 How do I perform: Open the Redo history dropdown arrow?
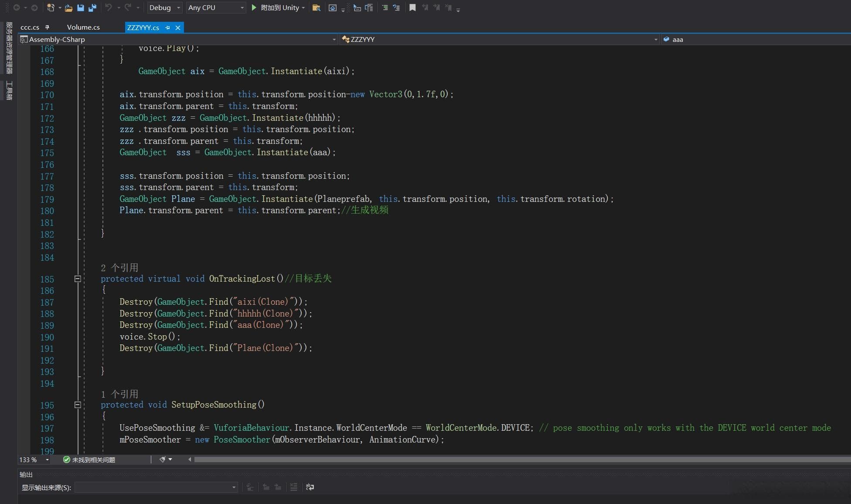click(x=138, y=8)
